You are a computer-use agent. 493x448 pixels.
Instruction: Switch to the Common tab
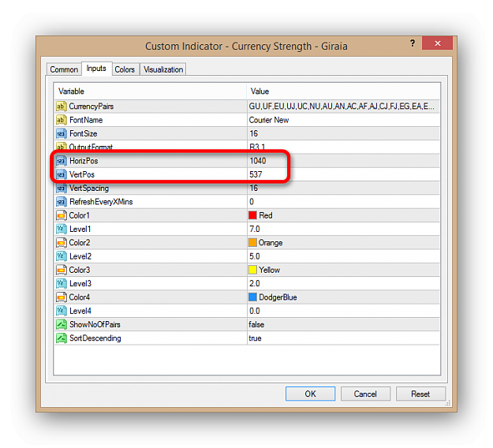coord(64,69)
